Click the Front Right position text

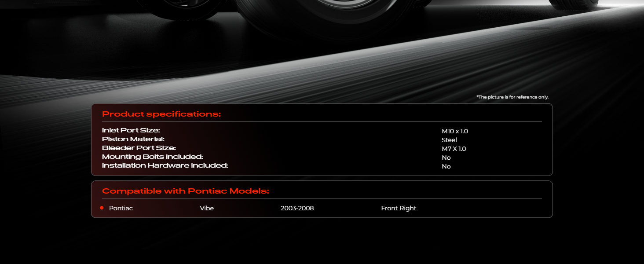point(399,208)
